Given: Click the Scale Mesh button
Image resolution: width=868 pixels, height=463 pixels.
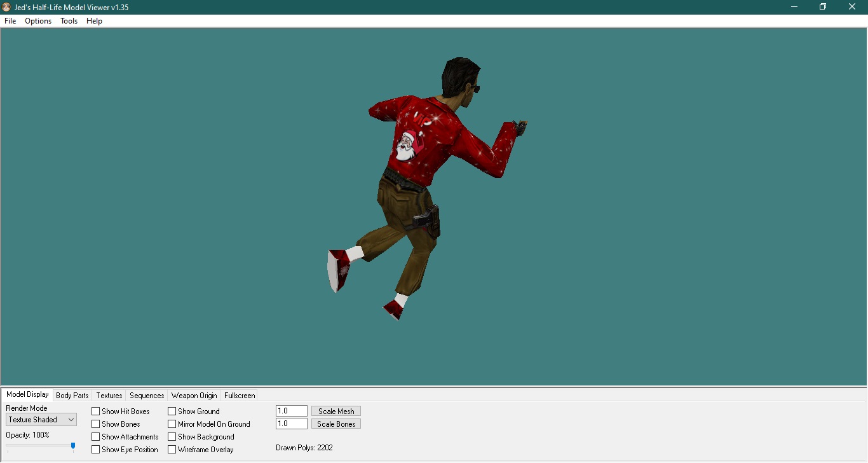Looking at the screenshot, I should point(336,411).
